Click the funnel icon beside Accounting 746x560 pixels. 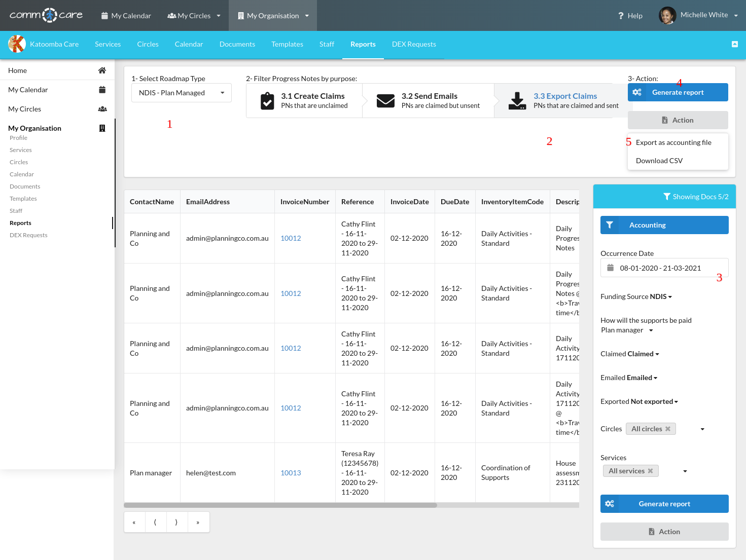pos(611,225)
